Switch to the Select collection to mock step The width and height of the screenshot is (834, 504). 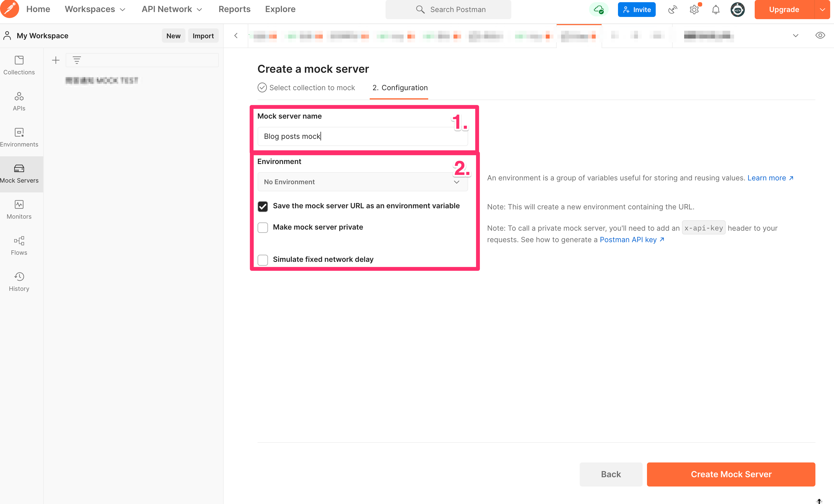pos(306,88)
